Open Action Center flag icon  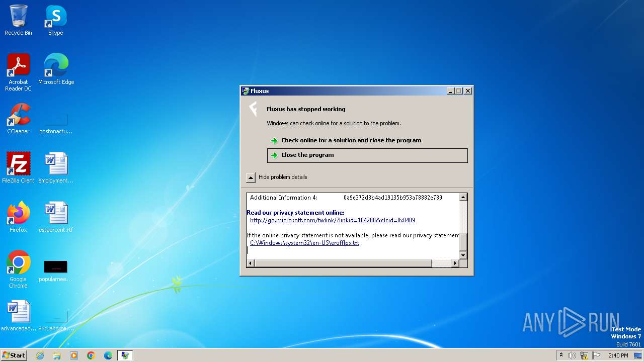[596, 355]
